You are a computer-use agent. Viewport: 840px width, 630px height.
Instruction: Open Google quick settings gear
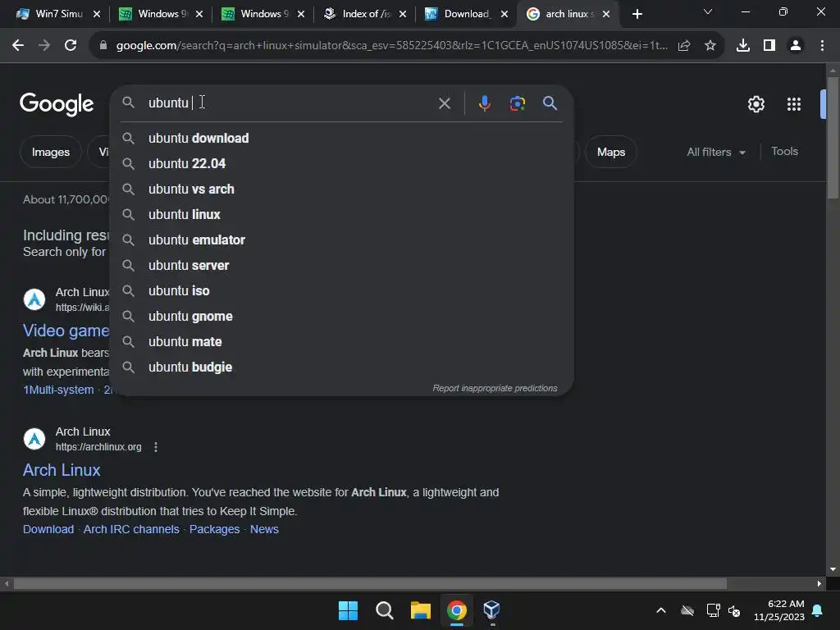click(756, 104)
